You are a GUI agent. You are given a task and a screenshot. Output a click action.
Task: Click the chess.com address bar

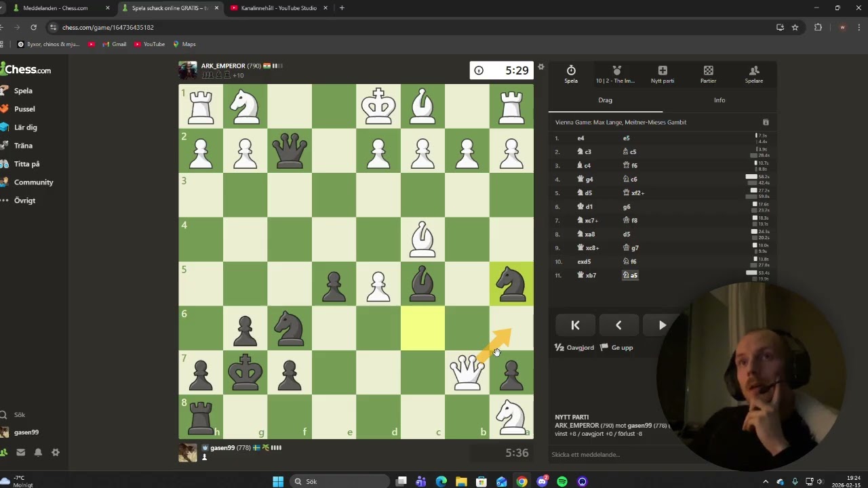tap(407, 27)
